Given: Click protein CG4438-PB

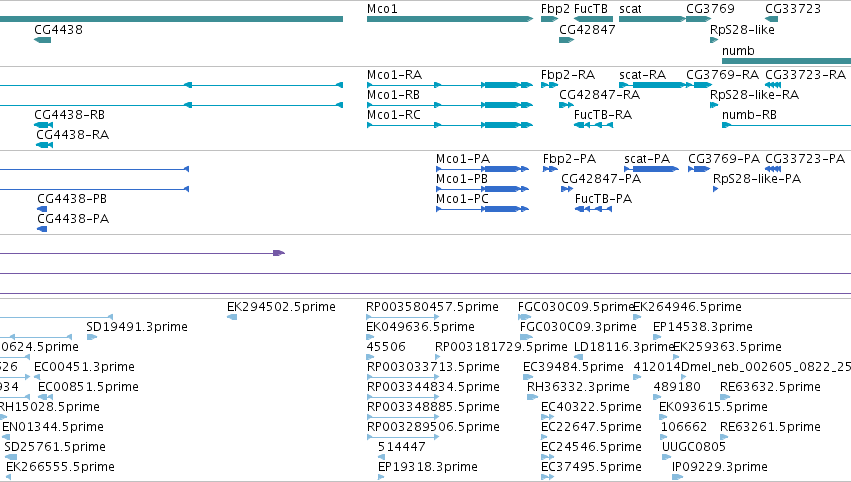Looking at the screenshot, I should [72, 199].
